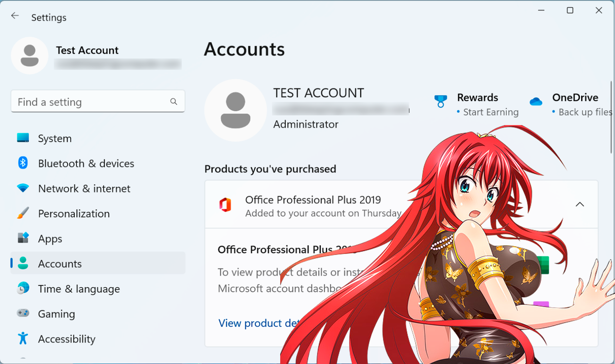
Task: Open System settings
Action: [97, 138]
